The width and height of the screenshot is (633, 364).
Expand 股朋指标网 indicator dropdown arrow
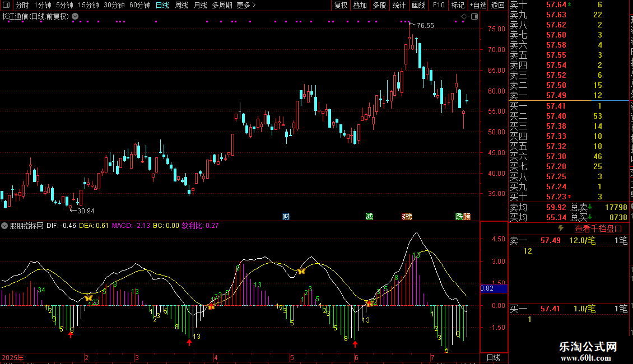pyautogui.click(x=4, y=226)
